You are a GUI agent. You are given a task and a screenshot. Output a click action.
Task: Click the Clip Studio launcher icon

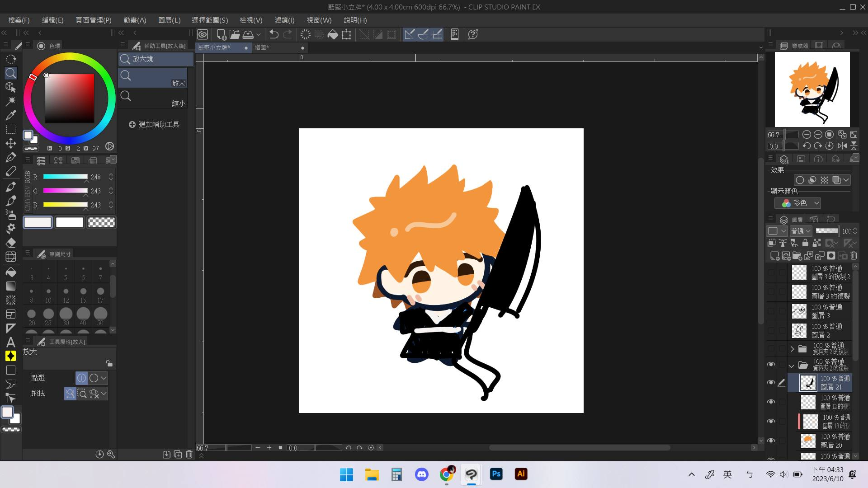click(x=203, y=34)
